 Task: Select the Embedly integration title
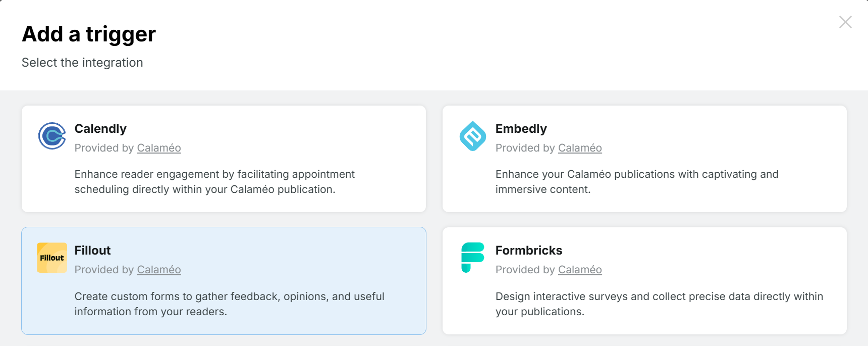[x=521, y=129]
